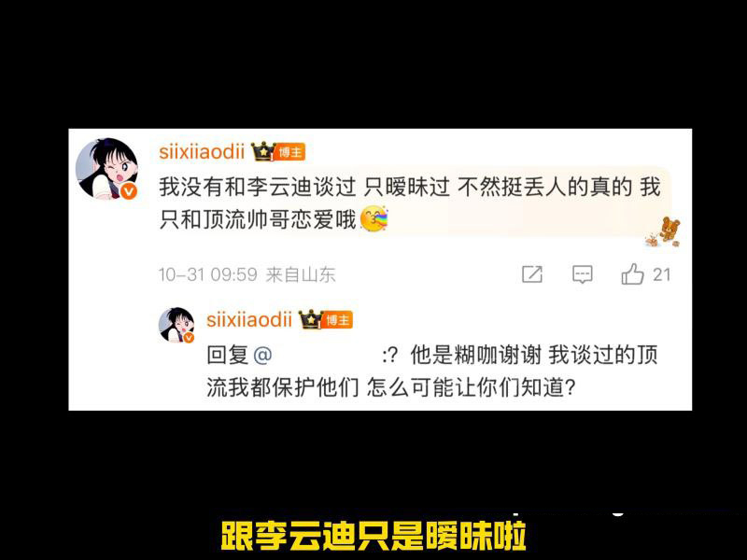Open the top commenter's large avatar

[x=106, y=169]
